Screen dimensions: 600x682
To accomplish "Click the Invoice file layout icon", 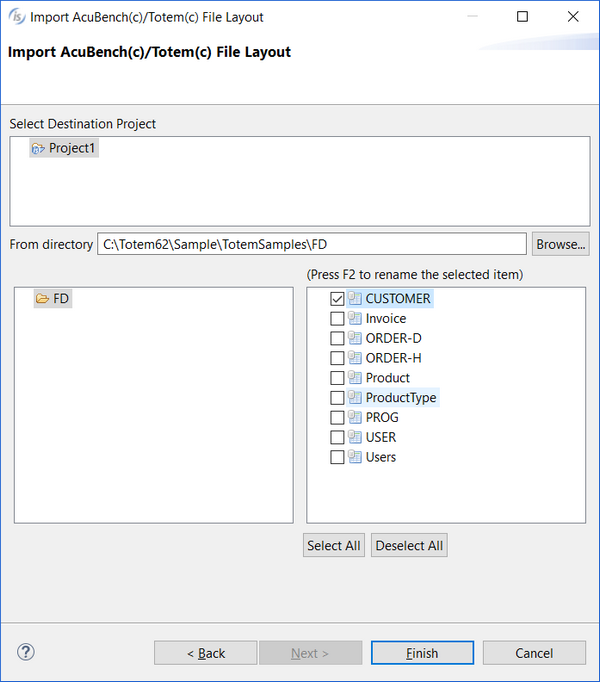I will 355,318.
